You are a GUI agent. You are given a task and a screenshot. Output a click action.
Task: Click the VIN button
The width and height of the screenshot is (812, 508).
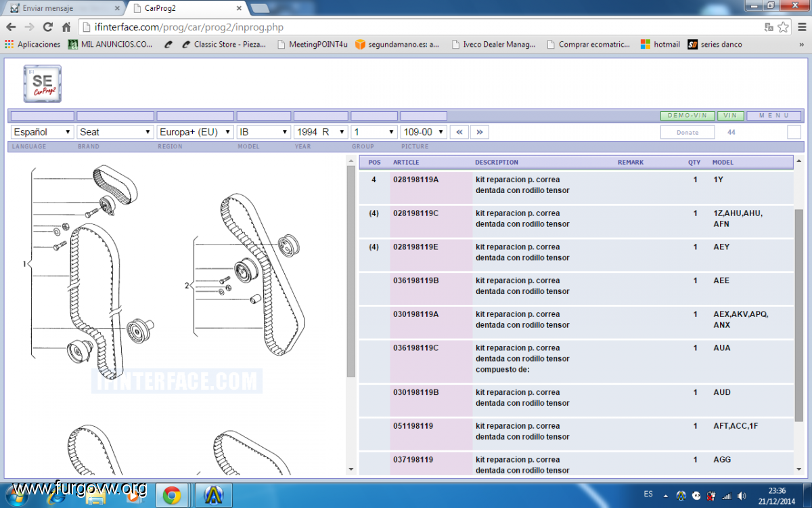730,116
